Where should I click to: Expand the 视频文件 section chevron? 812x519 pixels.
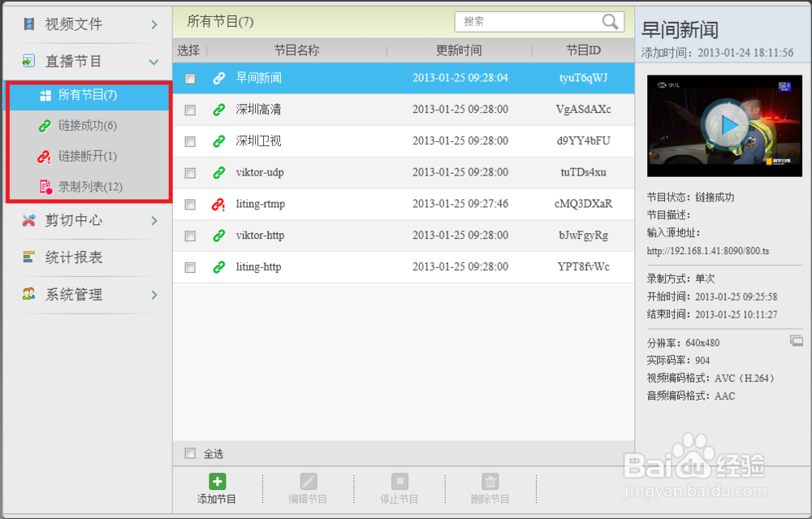(154, 24)
